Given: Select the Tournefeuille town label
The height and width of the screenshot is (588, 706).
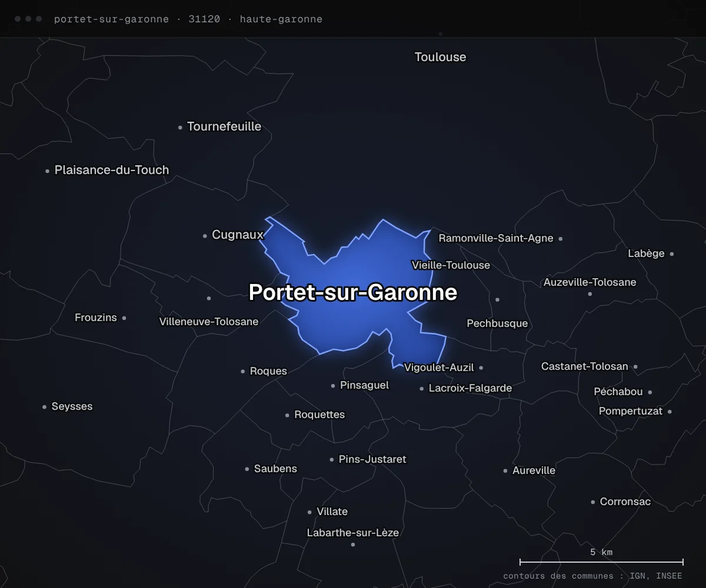Looking at the screenshot, I should coord(224,126).
